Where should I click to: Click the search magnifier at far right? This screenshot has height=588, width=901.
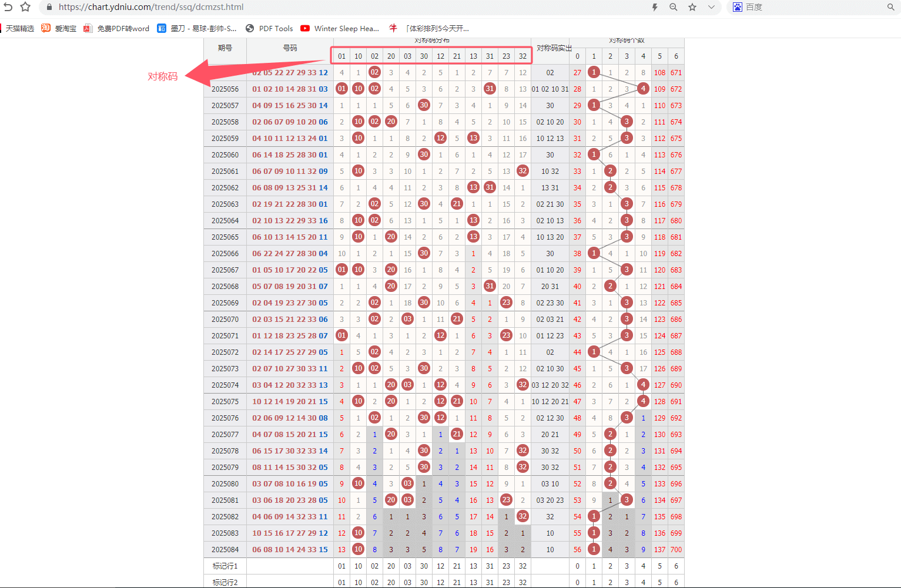(x=891, y=7)
